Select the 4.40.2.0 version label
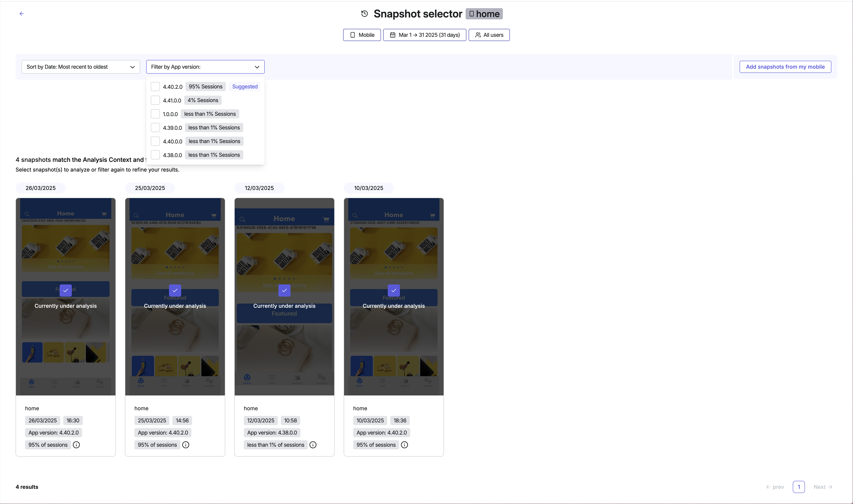 173,87
